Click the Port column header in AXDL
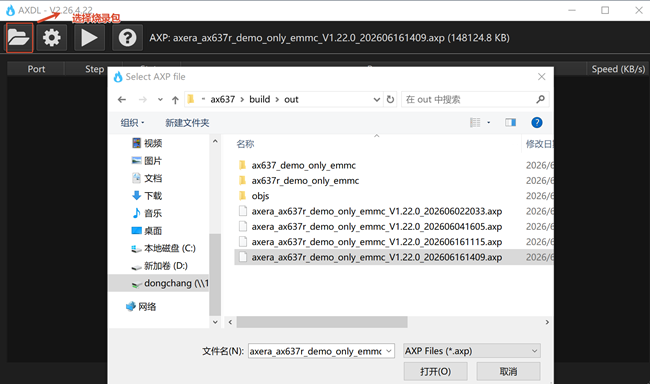The height and width of the screenshot is (384, 650). click(x=36, y=69)
